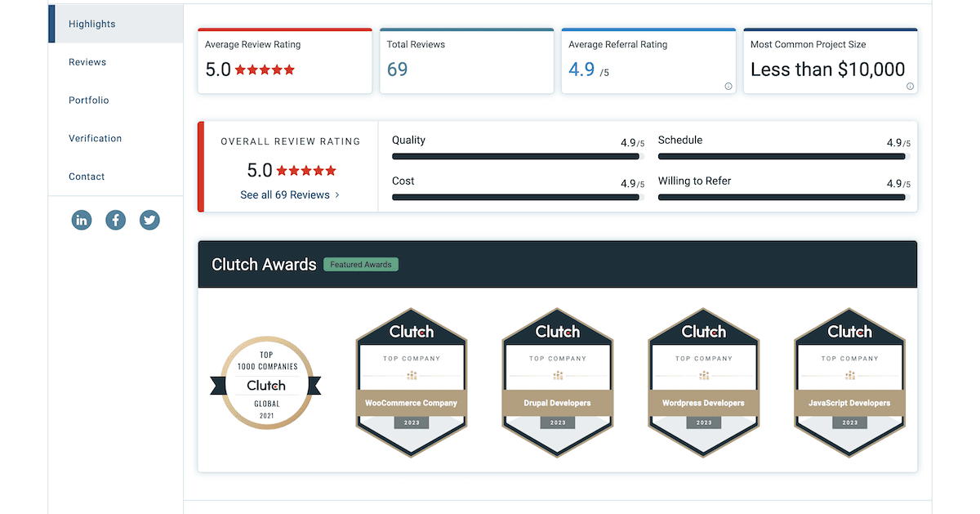Click the Average Review Rating label
The image size is (980, 514).
[x=252, y=44]
